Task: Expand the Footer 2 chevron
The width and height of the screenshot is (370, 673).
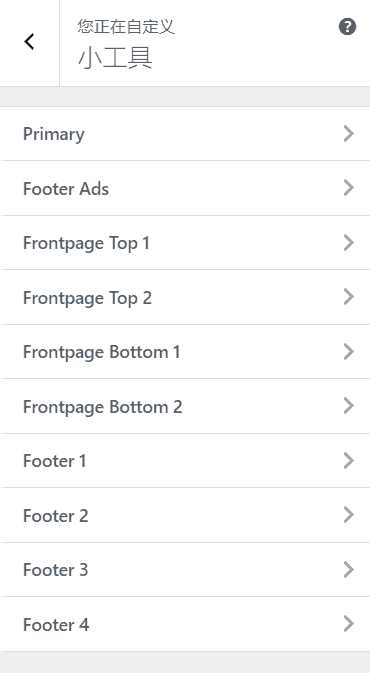Action: pos(349,515)
